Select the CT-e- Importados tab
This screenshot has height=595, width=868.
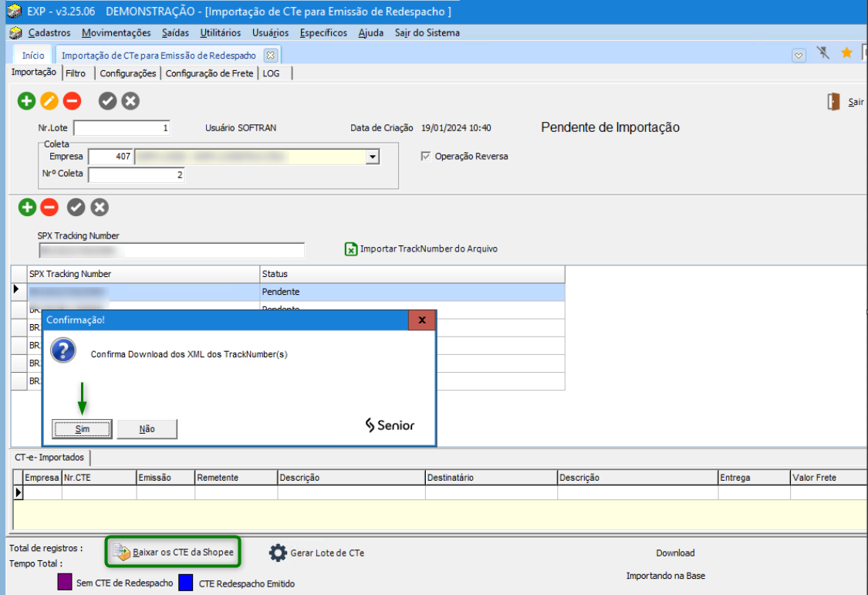50,457
